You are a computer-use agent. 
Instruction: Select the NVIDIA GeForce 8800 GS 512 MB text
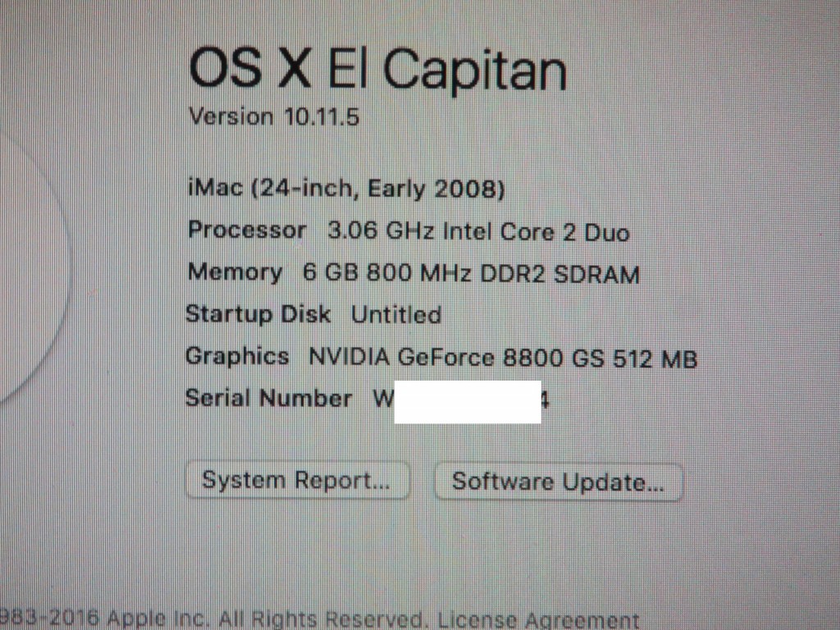(x=503, y=358)
